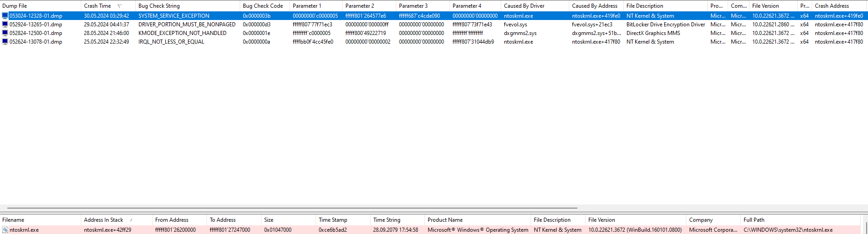Click the Filename header in lower pane
The image size is (868, 234).
click(40, 220)
